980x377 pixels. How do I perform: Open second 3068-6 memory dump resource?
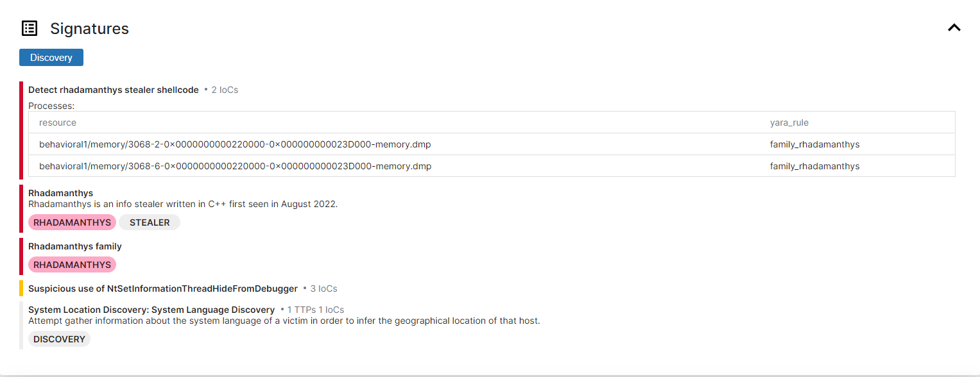pyautogui.click(x=235, y=166)
